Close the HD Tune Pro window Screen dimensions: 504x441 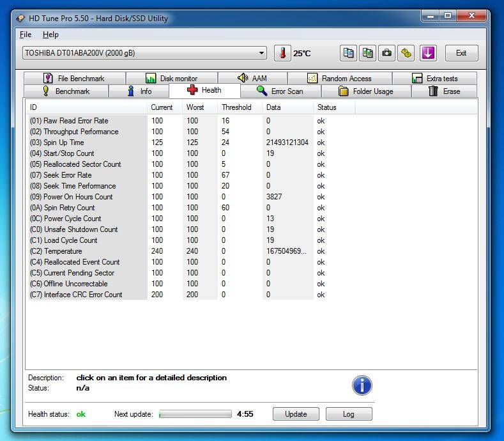coord(471,16)
